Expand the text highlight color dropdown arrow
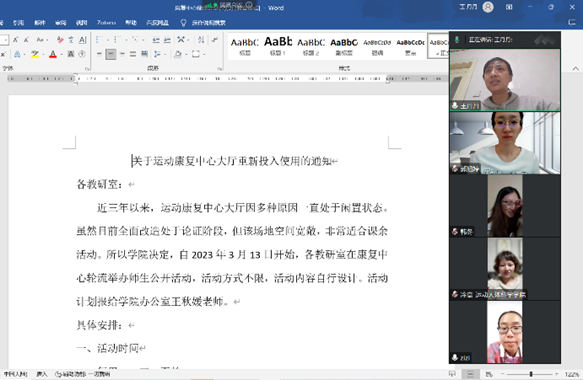Screen dimensions: 583x380 coord(44,55)
